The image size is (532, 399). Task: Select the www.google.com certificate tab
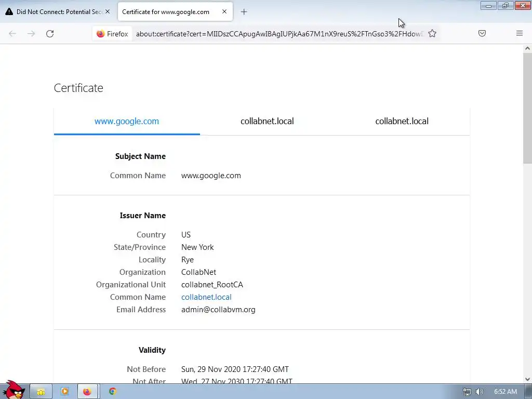(x=127, y=121)
